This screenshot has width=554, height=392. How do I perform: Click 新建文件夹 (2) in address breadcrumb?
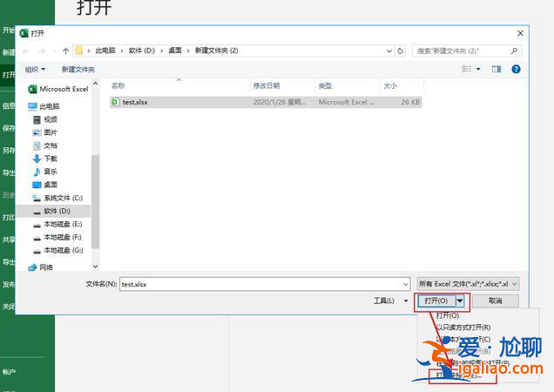(217, 51)
